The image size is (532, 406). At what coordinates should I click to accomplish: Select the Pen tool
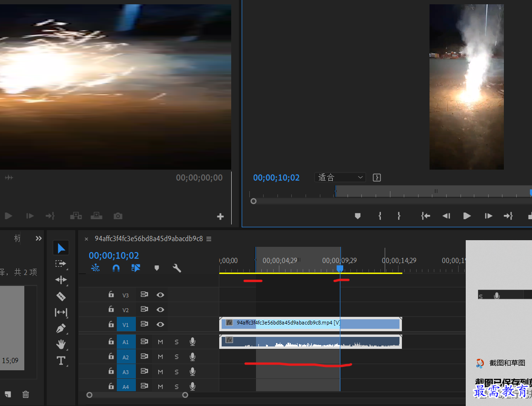click(61, 328)
